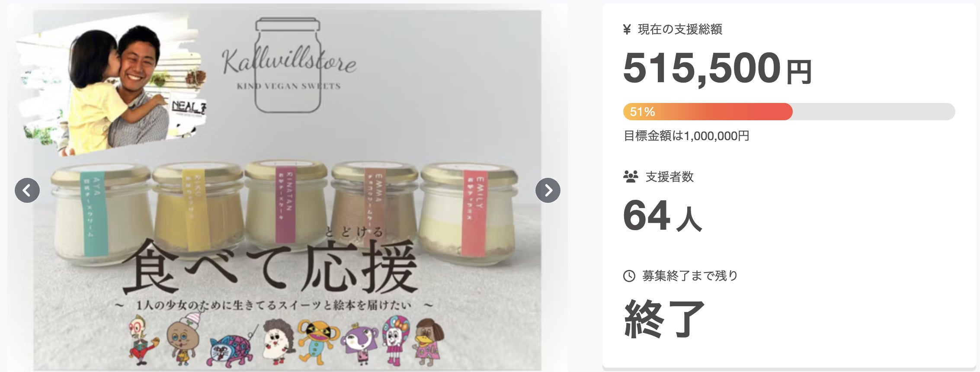Click the 食べて応援 headline text
This screenshot has height=372, width=980.
tap(270, 265)
